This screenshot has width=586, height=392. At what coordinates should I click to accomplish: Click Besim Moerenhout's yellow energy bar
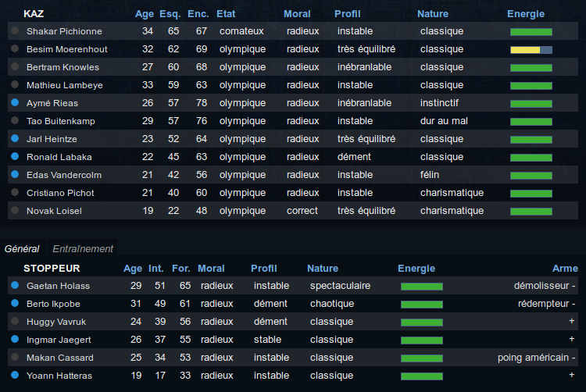tap(531, 50)
